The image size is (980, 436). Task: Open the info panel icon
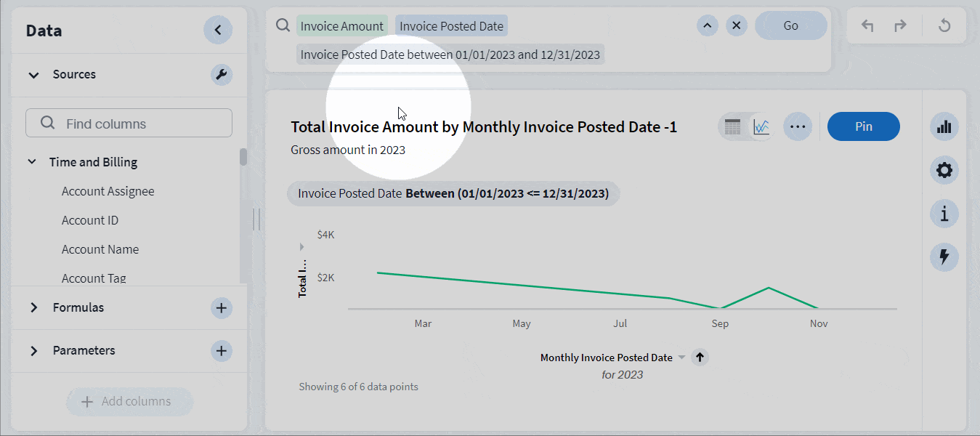coord(944,214)
